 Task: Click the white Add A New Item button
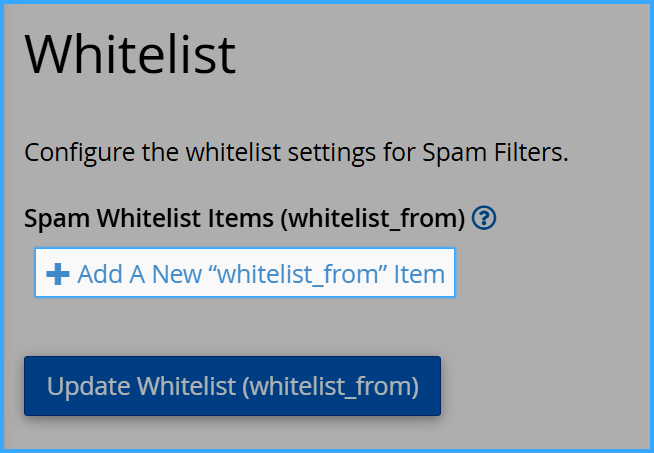pos(245,273)
